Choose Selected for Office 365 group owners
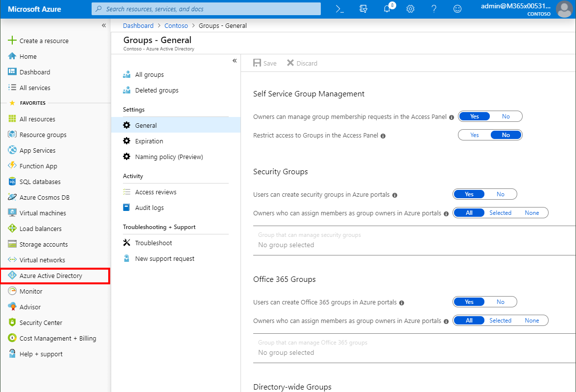 [500, 321]
